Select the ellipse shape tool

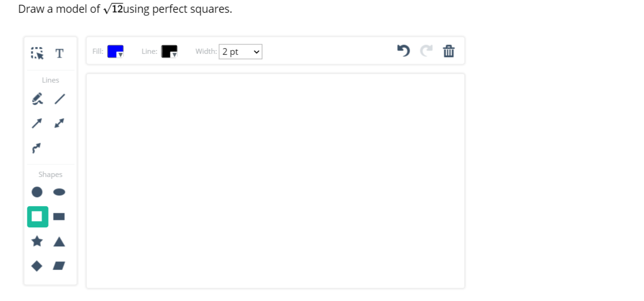pyautogui.click(x=59, y=192)
